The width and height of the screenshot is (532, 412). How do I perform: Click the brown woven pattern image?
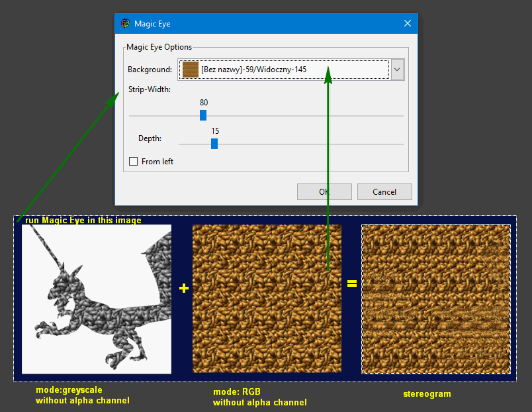[267, 299]
